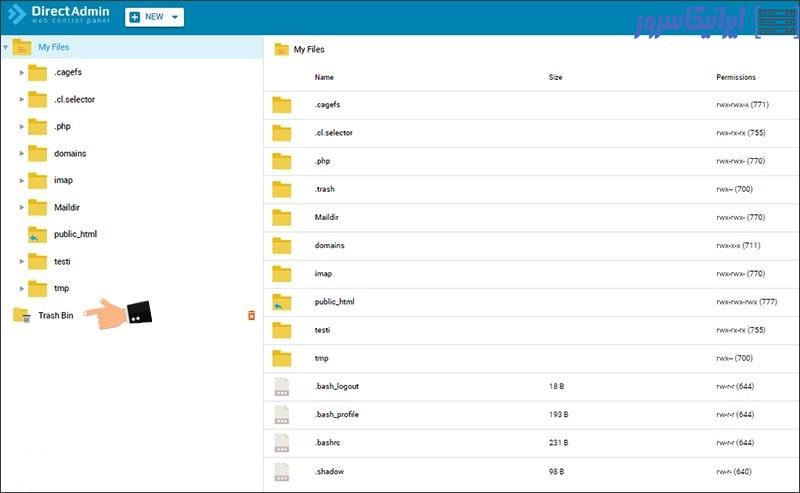Viewport: 800px width, 493px height.
Task: Select the testi folder in file list
Action: click(x=322, y=330)
